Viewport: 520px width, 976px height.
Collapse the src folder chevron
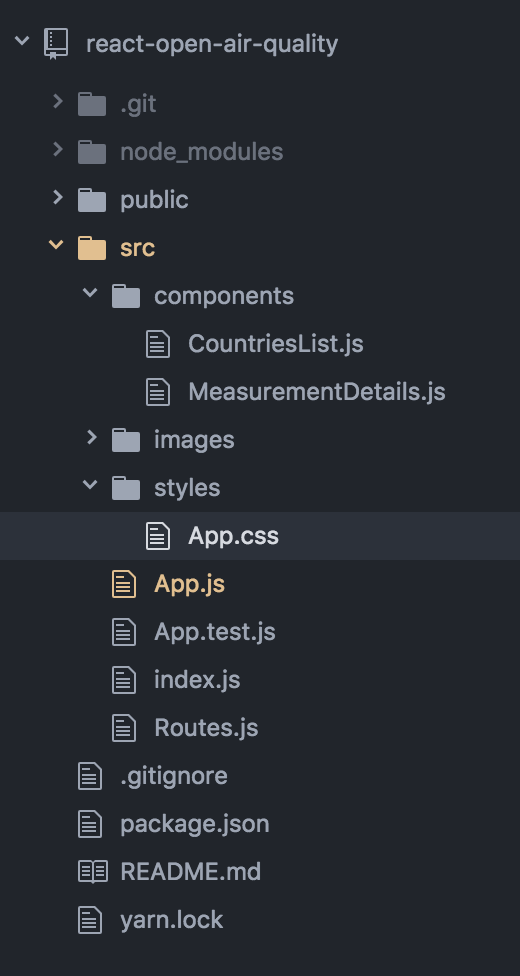pyautogui.click(x=56, y=245)
